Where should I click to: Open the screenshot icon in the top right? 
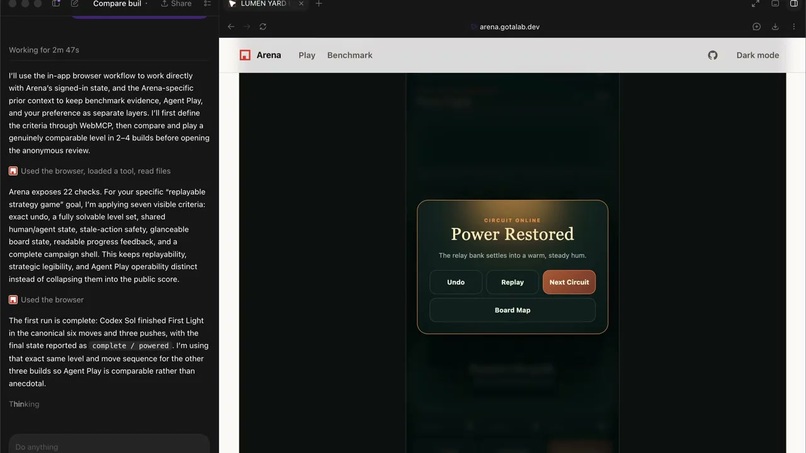775,4
